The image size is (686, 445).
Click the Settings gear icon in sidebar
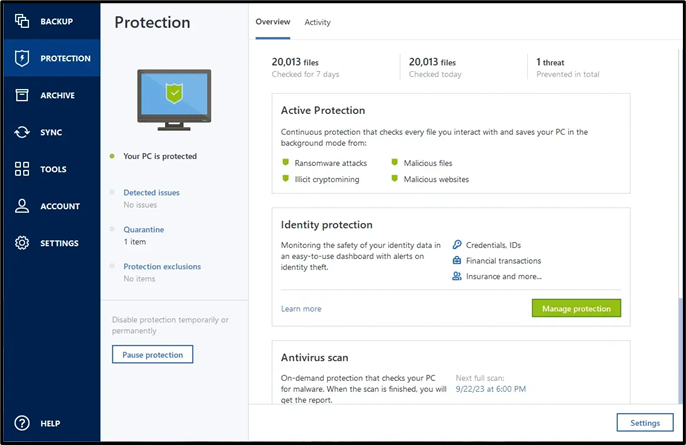22,243
